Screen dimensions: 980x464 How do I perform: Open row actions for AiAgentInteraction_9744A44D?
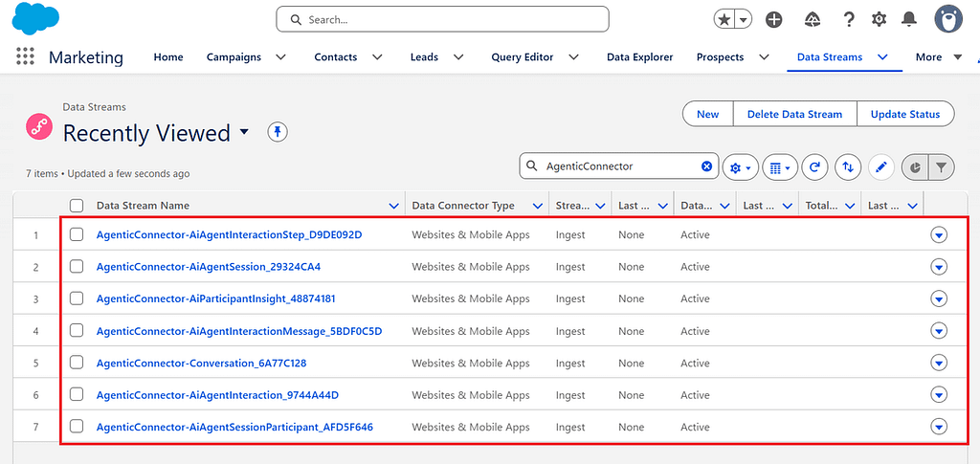pos(939,395)
